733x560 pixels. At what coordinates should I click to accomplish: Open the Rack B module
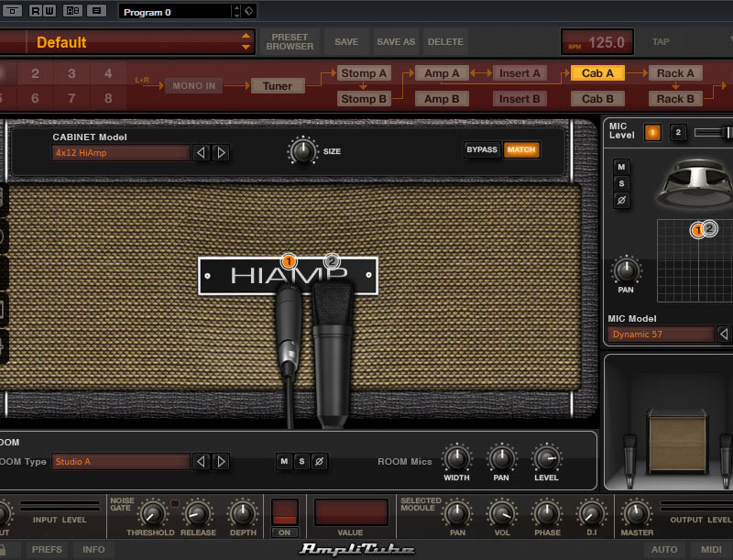[675, 99]
